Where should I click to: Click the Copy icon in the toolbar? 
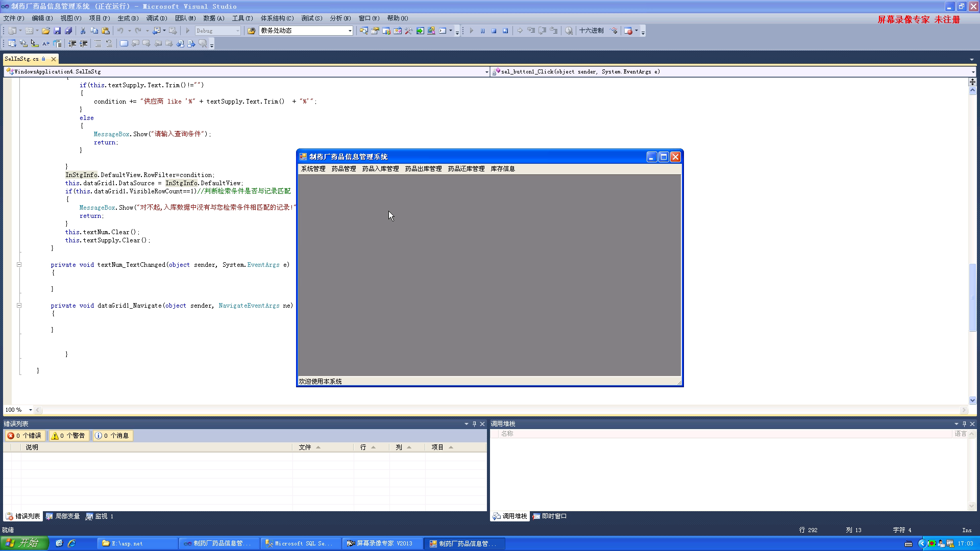tap(94, 31)
